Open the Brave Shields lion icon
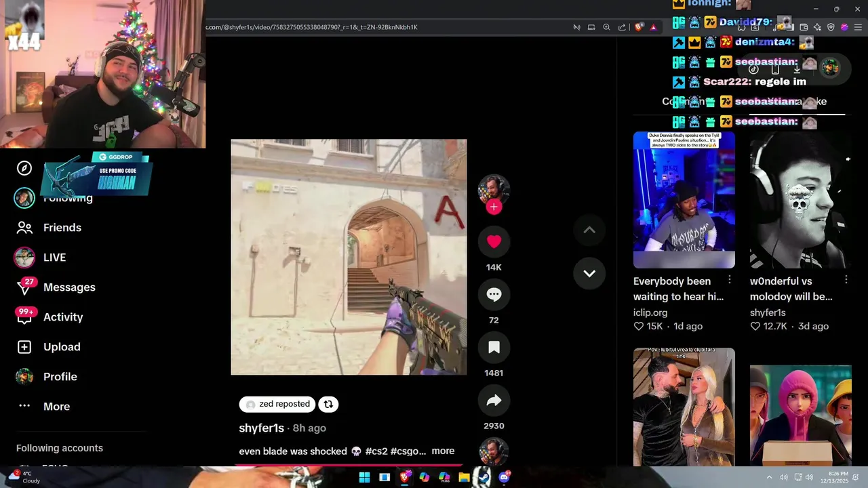The image size is (868, 488). pyautogui.click(x=639, y=27)
